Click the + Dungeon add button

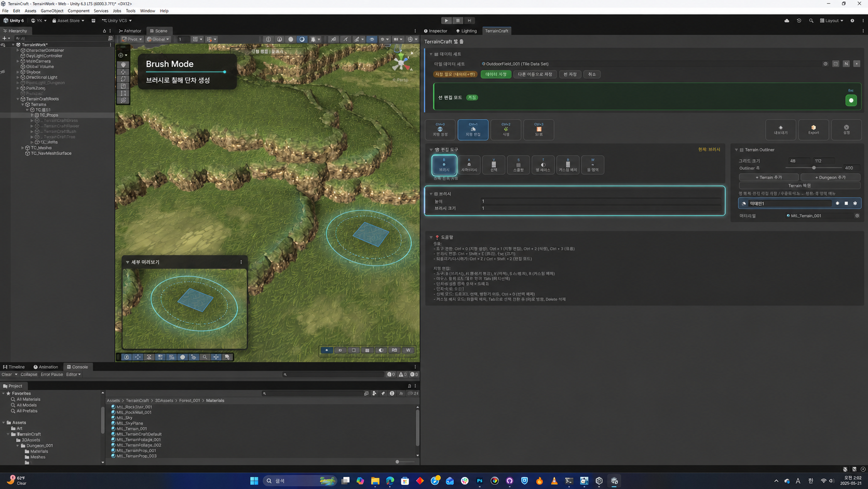tap(830, 177)
